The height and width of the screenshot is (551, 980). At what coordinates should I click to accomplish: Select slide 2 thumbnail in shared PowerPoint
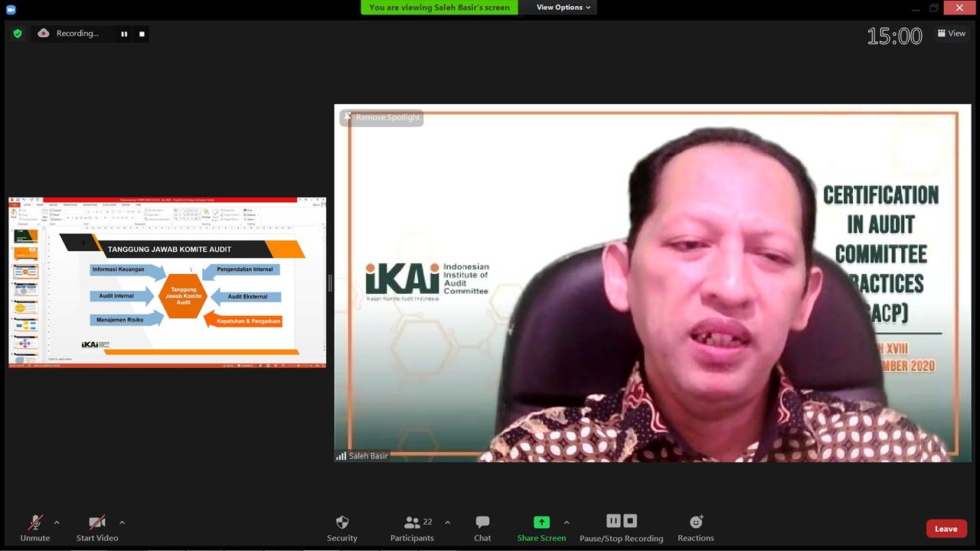click(x=26, y=253)
